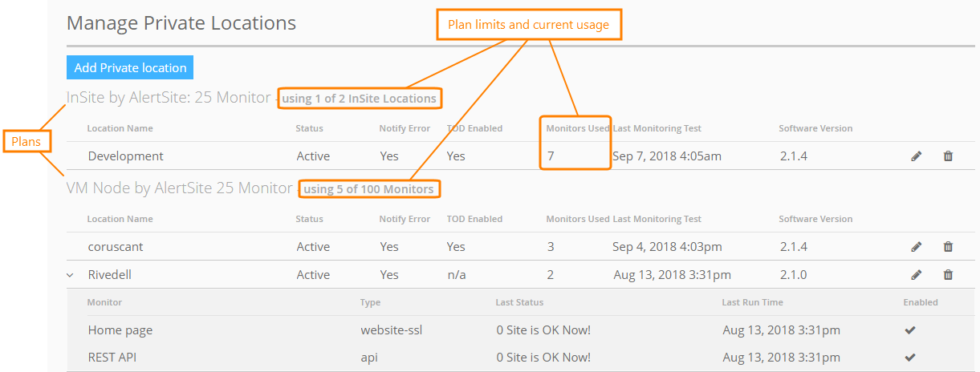
Task: Select the Development location name
Action: [x=126, y=156]
